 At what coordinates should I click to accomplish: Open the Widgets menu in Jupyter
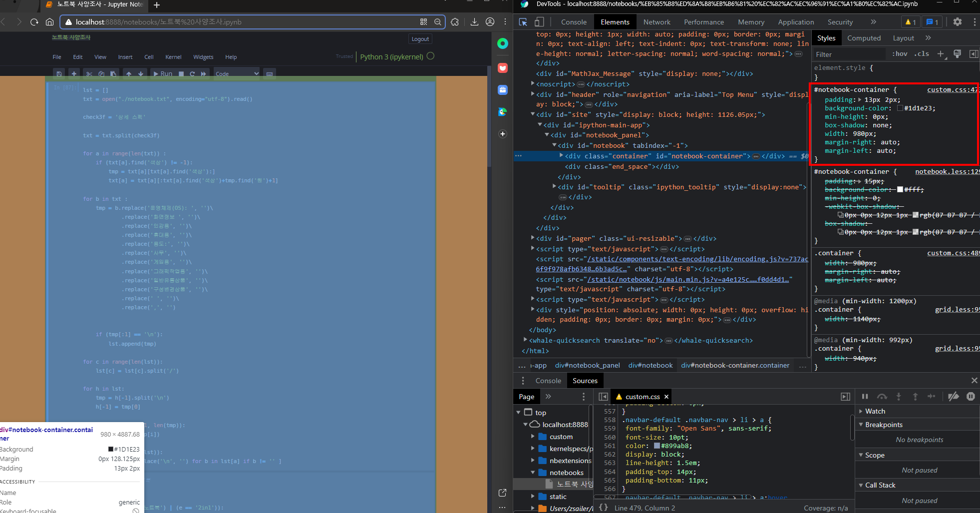pos(203,57)
